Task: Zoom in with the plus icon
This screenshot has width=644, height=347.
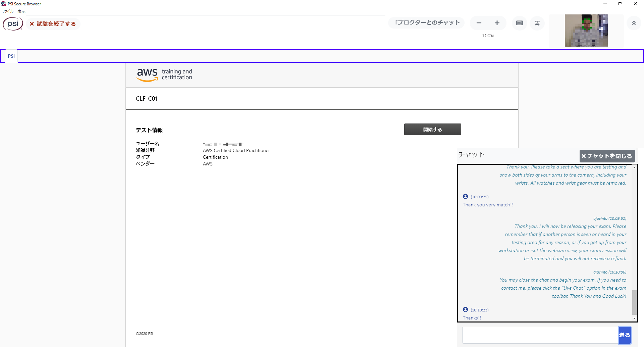Action: (497, 23)
